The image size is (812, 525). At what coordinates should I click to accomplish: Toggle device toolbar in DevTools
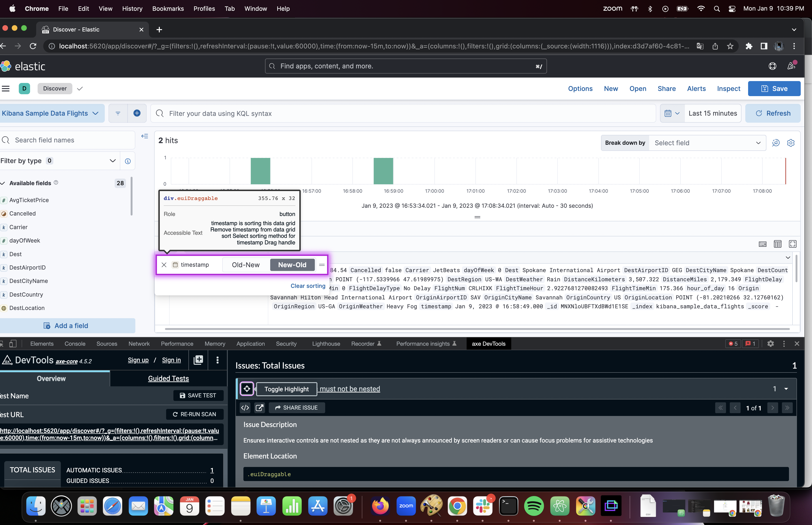13,344
